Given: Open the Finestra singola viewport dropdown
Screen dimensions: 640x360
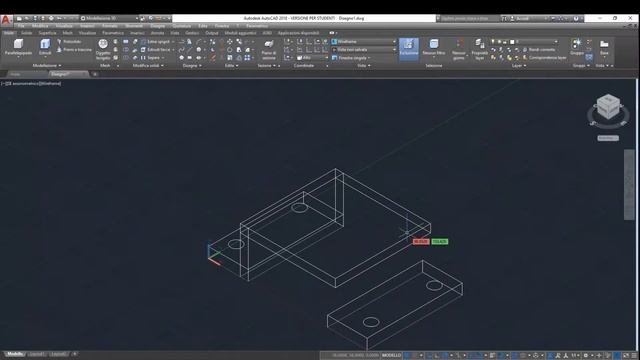Looking at the screenshot, I should tap(351, 58).
